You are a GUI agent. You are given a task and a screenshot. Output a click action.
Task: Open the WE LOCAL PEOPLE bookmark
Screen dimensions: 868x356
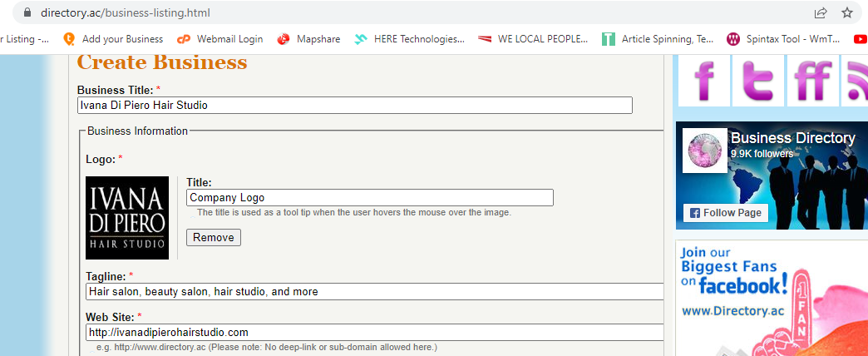coord(533,39)
